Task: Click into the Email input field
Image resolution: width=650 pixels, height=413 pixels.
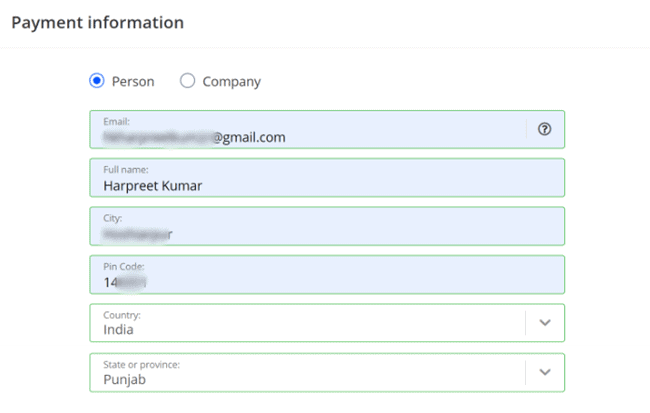Action: pos(308,129)
